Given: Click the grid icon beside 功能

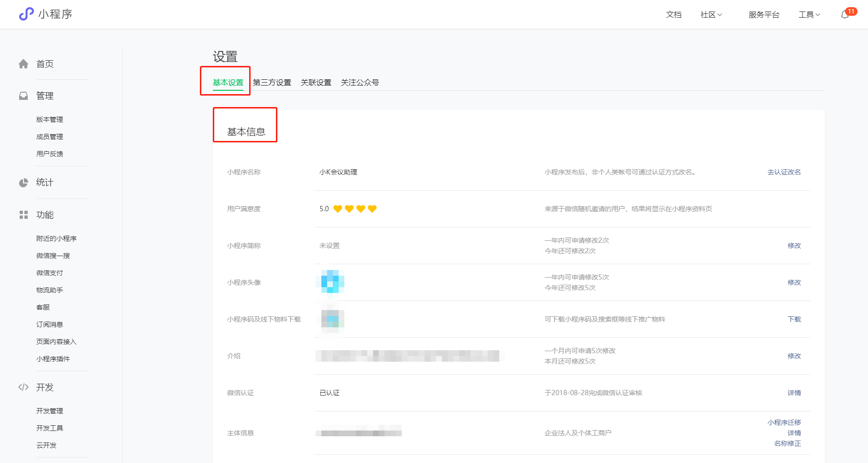Looking at the screenshot, I should click(x=23, y=215).
